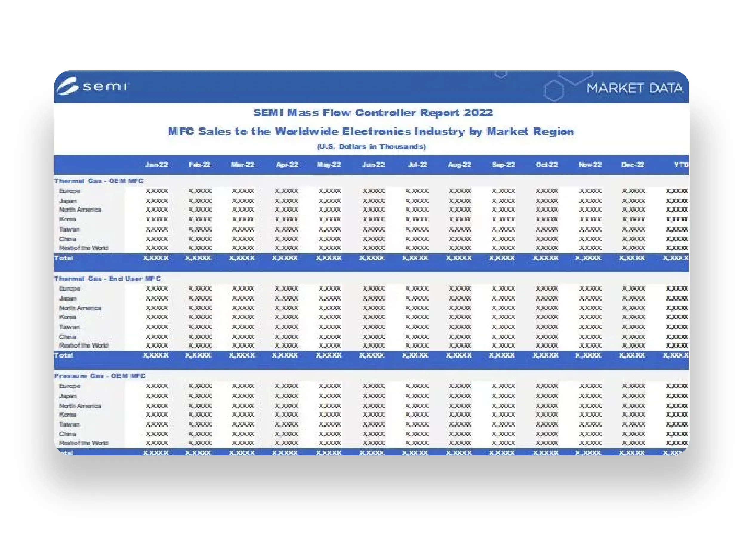Click the Pressure Gas - OEM MFC heading

click(100, 376)
